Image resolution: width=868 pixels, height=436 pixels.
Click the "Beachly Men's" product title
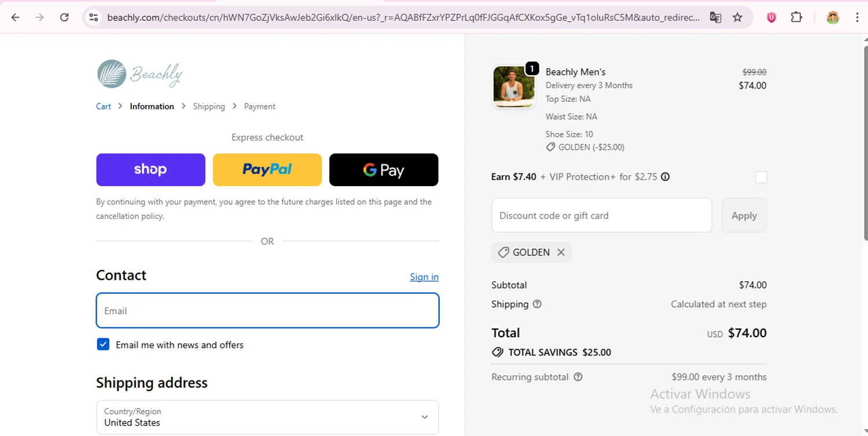[576, 72]
